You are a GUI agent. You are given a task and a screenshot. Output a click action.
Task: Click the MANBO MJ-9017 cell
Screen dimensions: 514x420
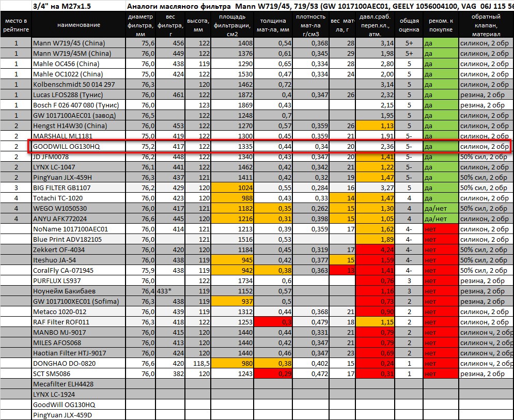click(79, 332)
